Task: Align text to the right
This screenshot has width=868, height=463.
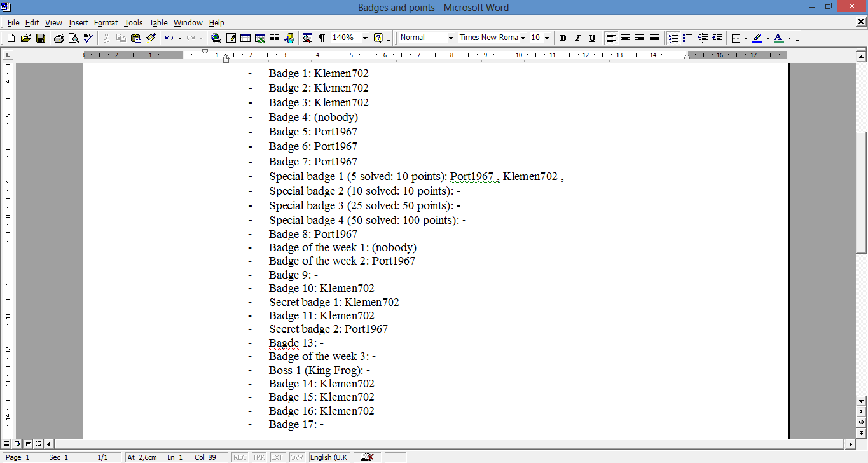Action: 640,38
